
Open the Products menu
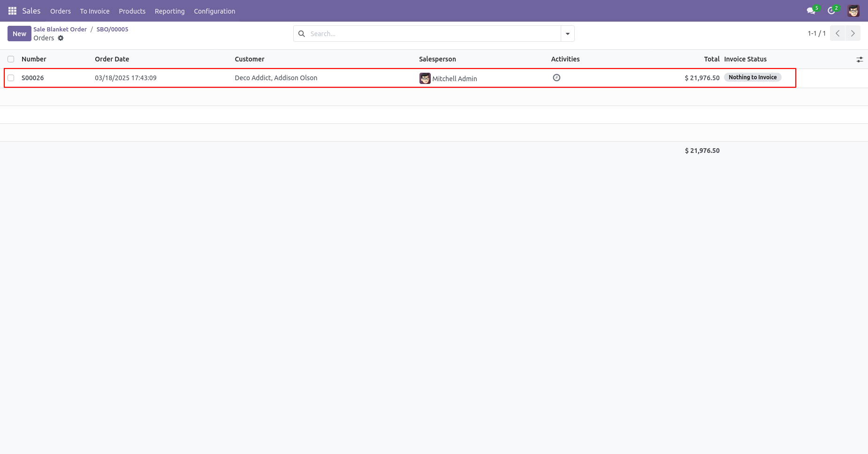coord(132,11)
